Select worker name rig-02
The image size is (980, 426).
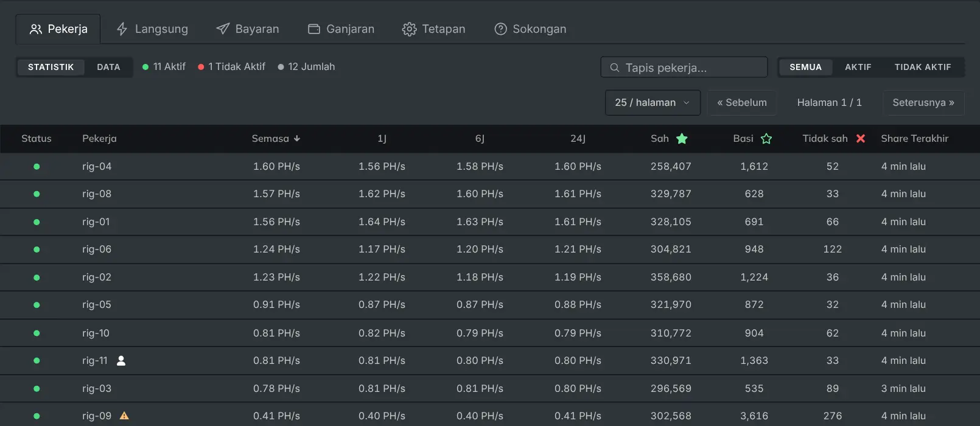point(97,278)
